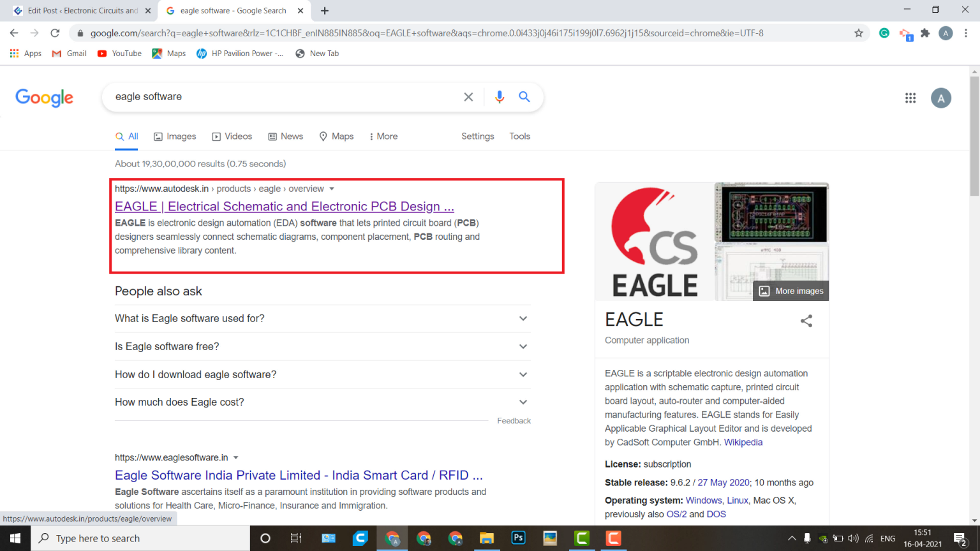The height and width of the screenshot is (551, 980).
Task: Switch to the News search tab
Action: pyautogui.click(x=285, y=136)
